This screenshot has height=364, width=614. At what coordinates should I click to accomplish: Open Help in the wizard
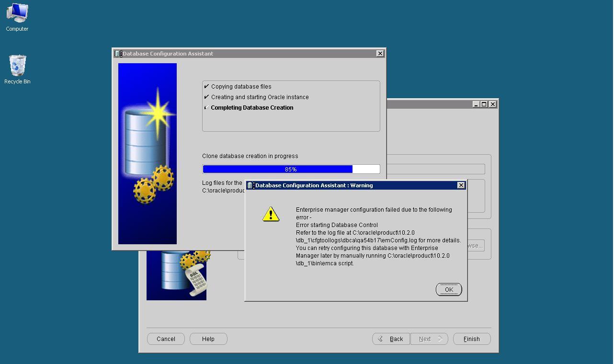pyautogui.click(x=208, y=339)
